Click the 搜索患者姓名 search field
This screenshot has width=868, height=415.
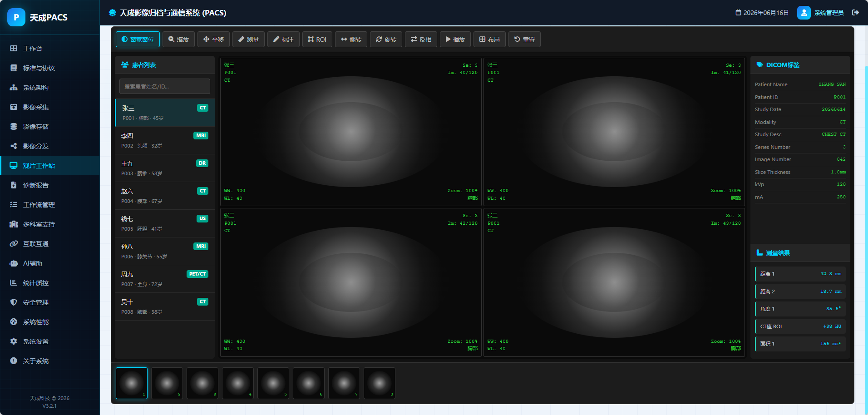click(x=165, y=86)
